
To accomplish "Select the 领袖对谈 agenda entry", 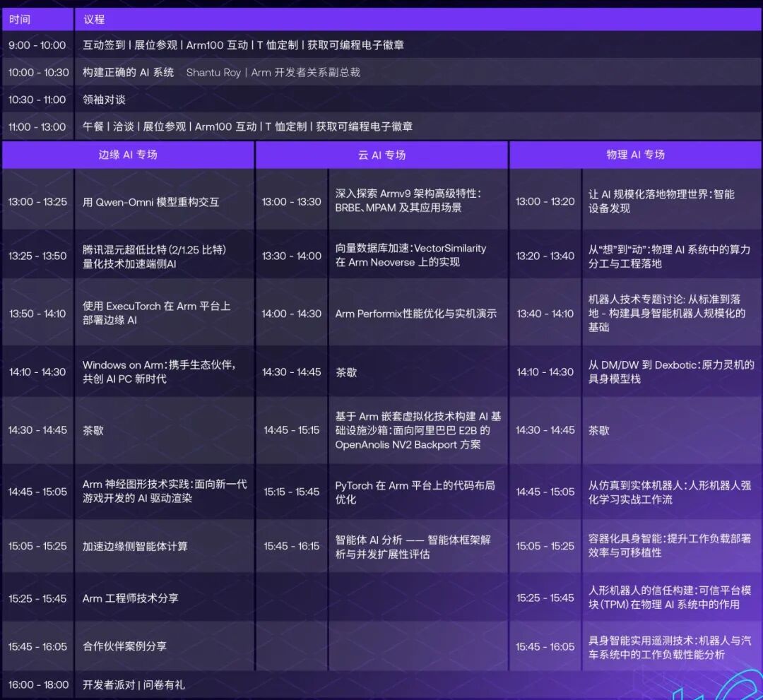I will pos(104,100).
